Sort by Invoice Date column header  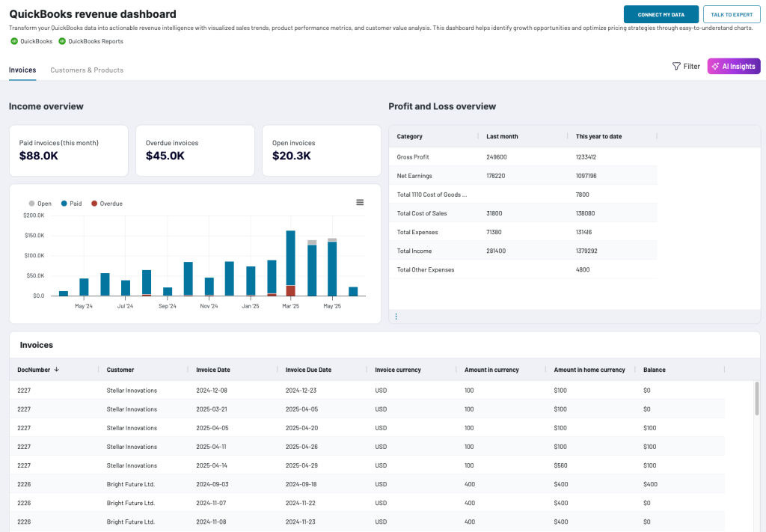(213, 370)
